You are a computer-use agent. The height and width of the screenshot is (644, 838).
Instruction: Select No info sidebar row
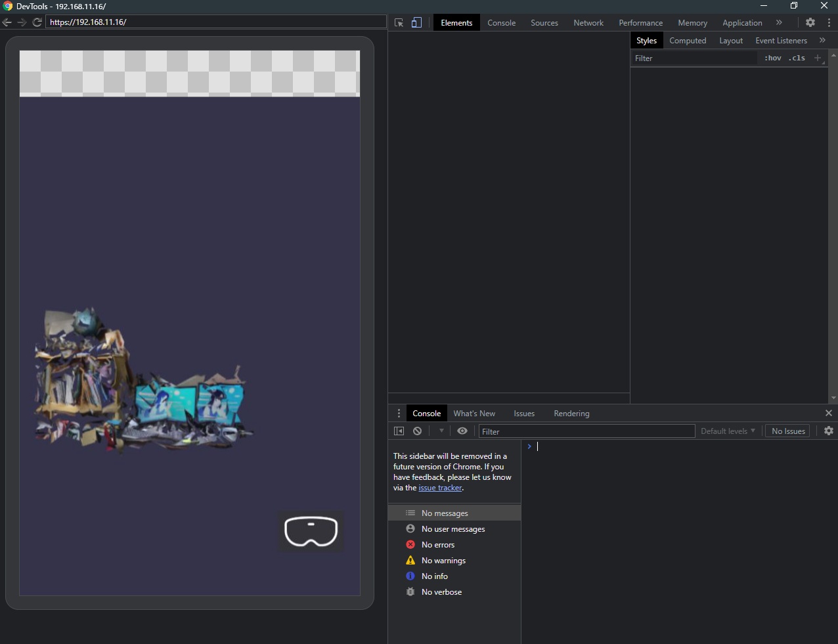454,576
